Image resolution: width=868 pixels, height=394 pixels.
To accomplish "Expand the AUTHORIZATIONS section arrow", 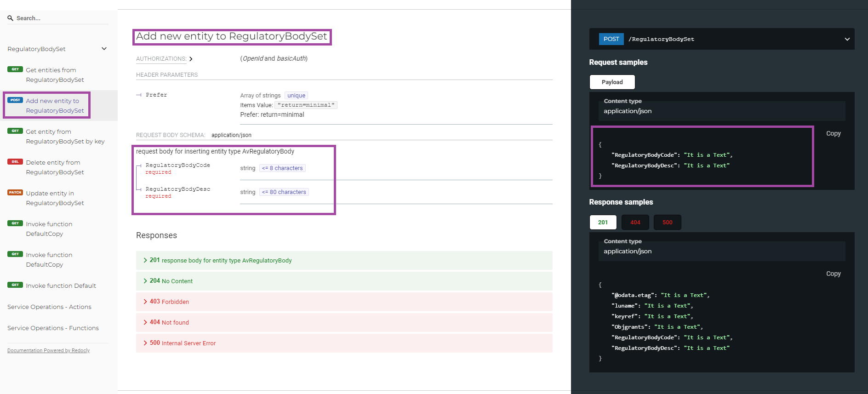I will (x=191, y=59).
